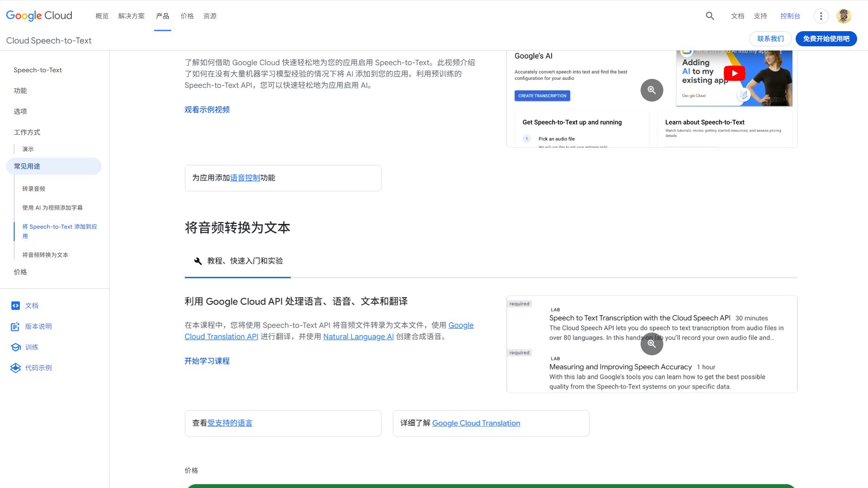Open the 解决方案 menu
The height and width of the screenshot is (488, 868).
131,16
